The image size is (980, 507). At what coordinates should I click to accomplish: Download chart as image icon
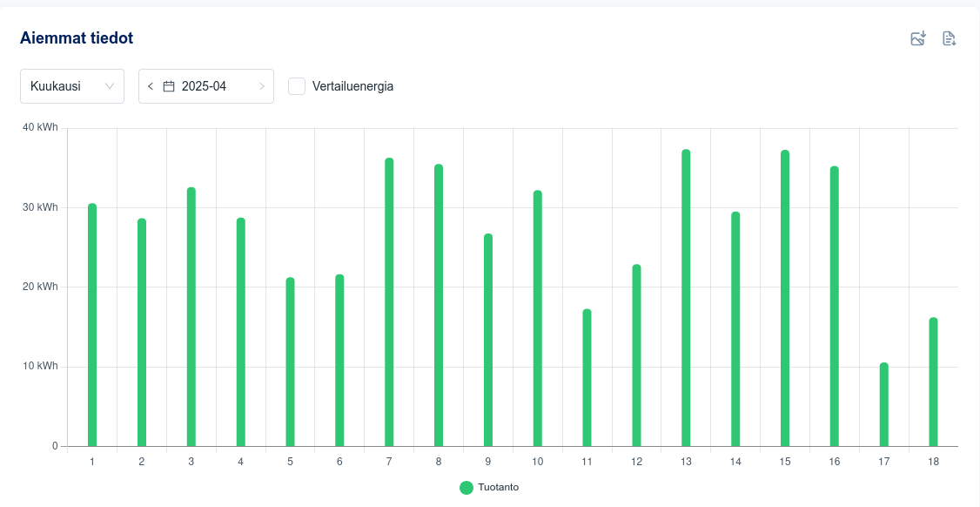point(917,38)
